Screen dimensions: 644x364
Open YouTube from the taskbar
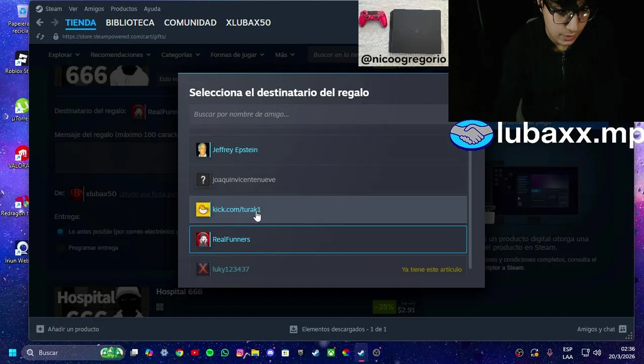tap(194, 353)
